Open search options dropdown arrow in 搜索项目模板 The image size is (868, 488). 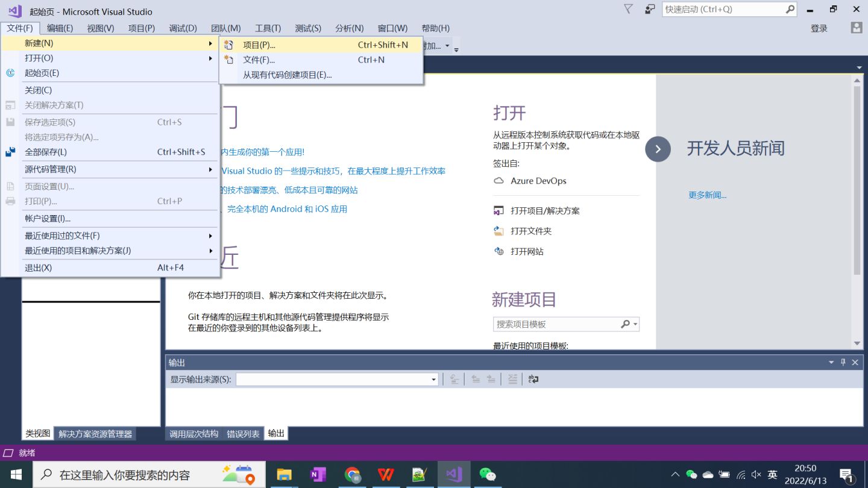635,324
